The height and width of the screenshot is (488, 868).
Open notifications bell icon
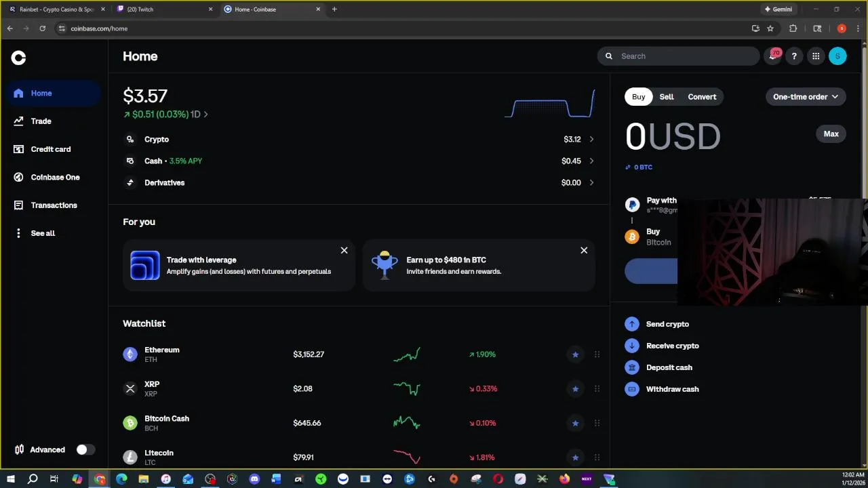pyautogui.click(x=772, y=56)
